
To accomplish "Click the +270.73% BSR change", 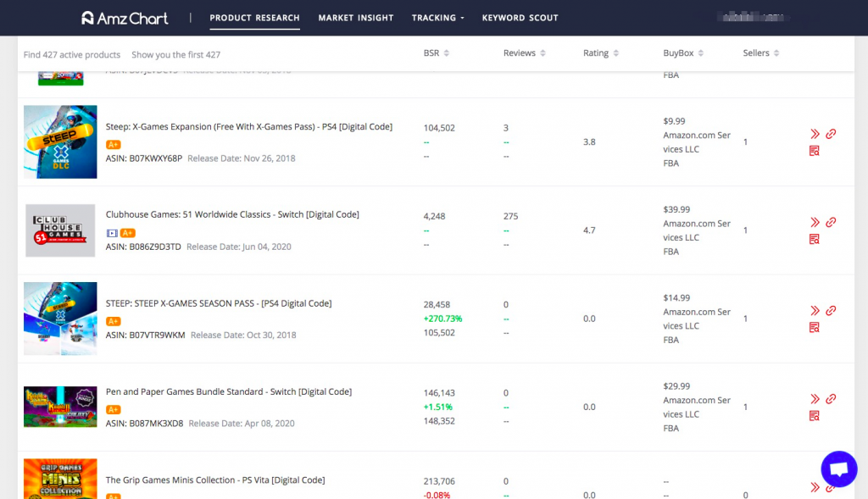I will (x=442, y=319).
